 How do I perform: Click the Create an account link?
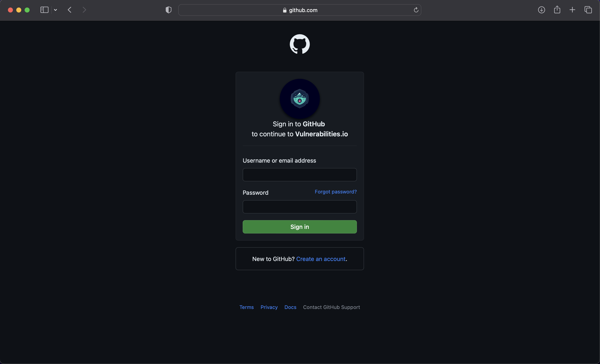click(x=321, y=259)
